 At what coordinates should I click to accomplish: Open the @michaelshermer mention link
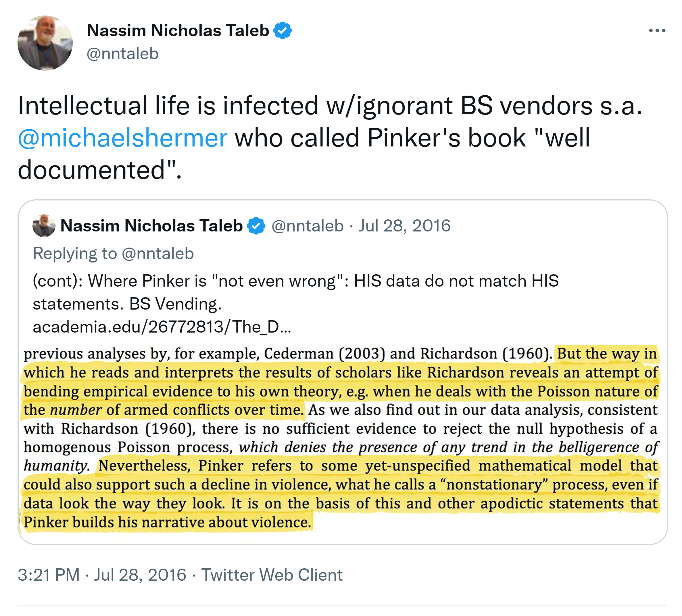pyautogui.click(x=122, y=138)
